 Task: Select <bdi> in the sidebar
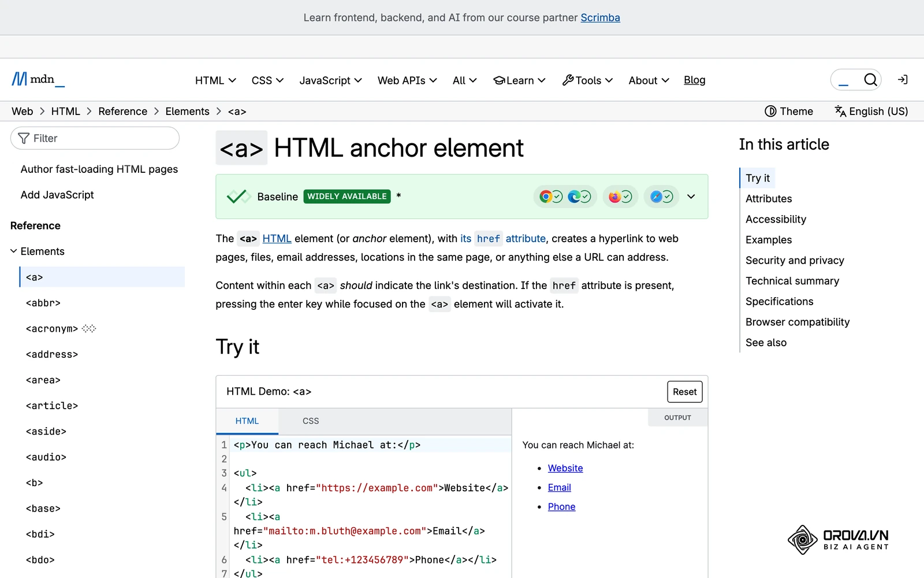coord(40,534)
